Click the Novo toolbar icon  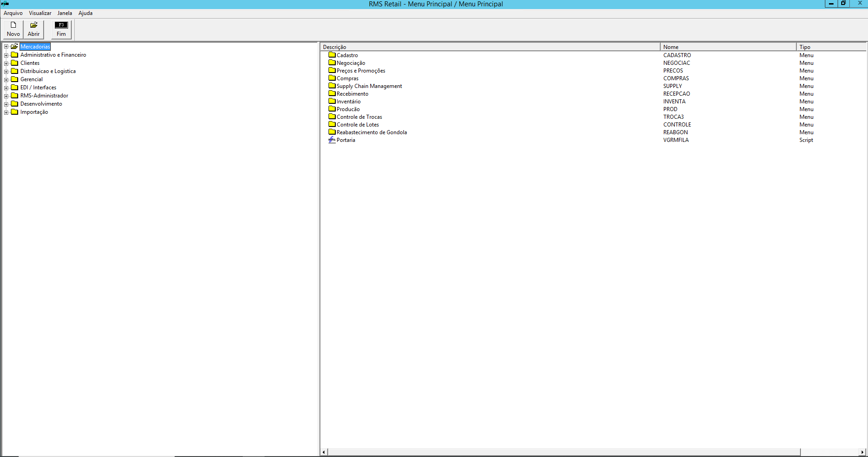(x=14, y=25)
